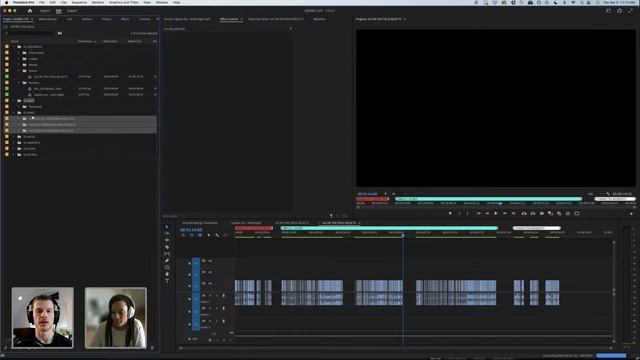This screenshot has width=640, height=360.
Task: Switch to the Media Browser tab
Action: [x=48, y=19]
